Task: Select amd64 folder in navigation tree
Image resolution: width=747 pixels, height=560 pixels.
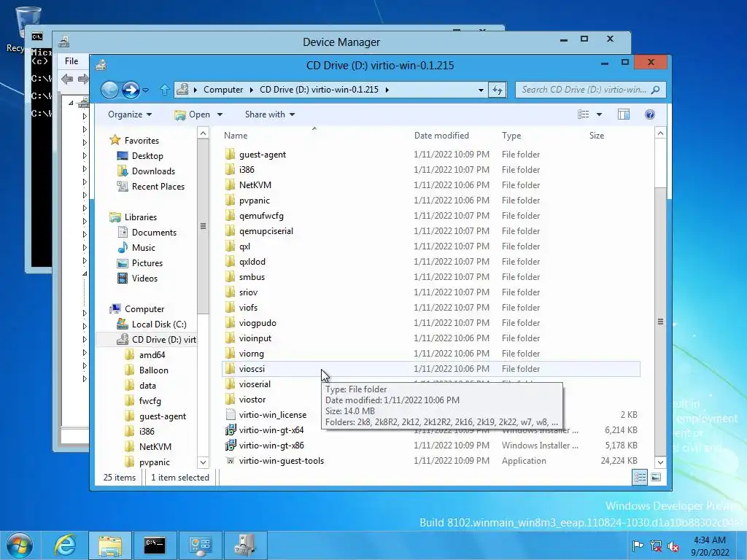Action: click(152, 355)
